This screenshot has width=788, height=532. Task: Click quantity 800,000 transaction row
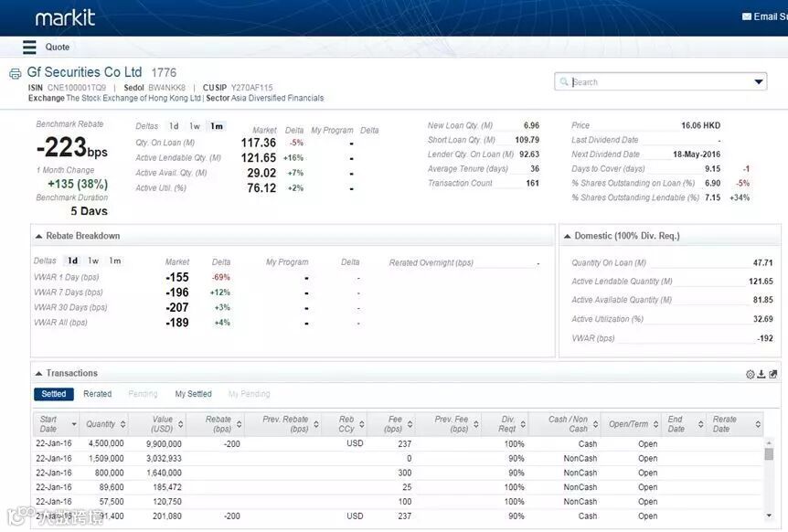(109, 473)
